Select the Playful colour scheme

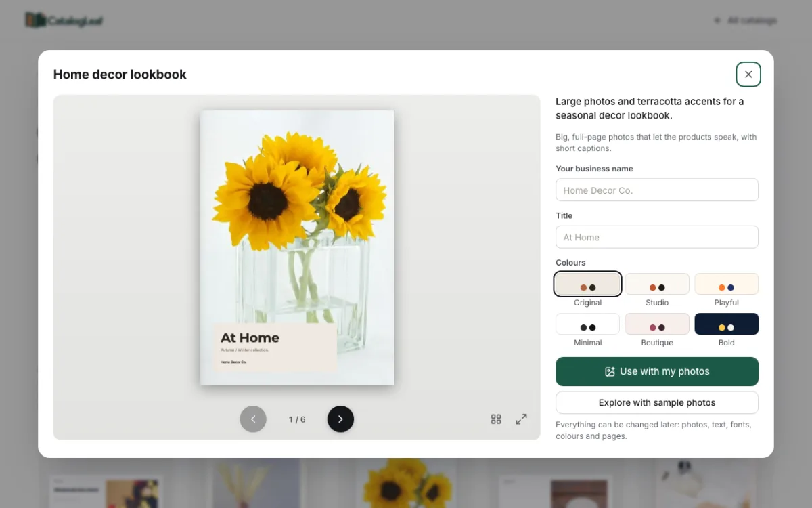point(726,284)
